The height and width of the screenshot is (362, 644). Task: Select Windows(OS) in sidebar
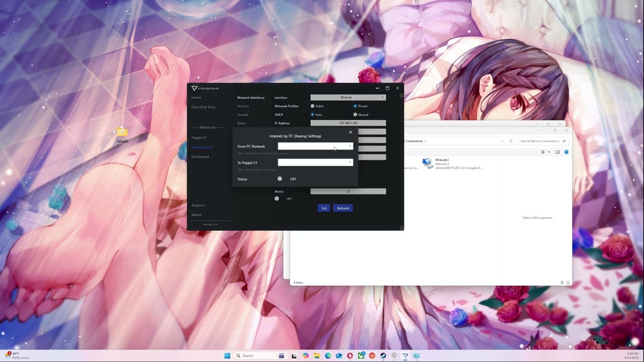click(202, 147)
